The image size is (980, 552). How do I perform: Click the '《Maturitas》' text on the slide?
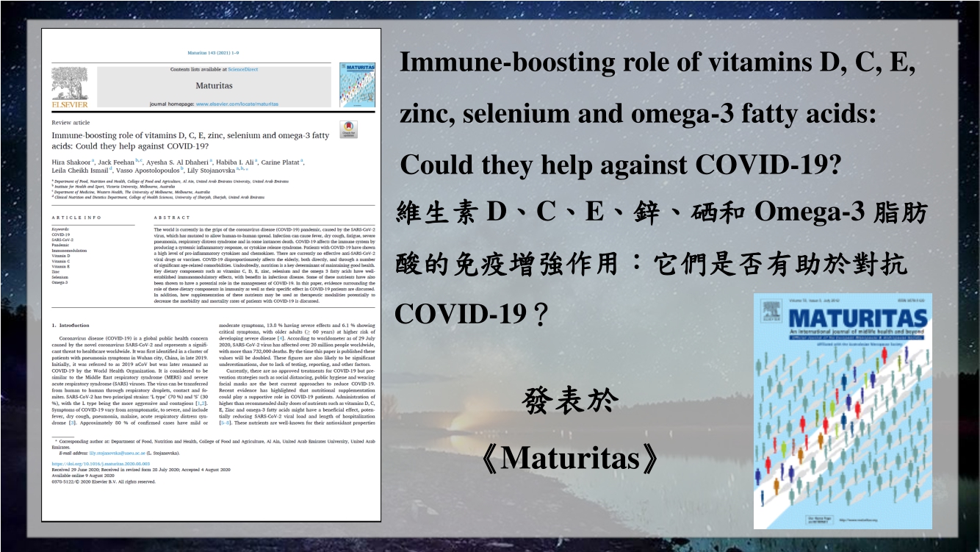pos(569,459)
